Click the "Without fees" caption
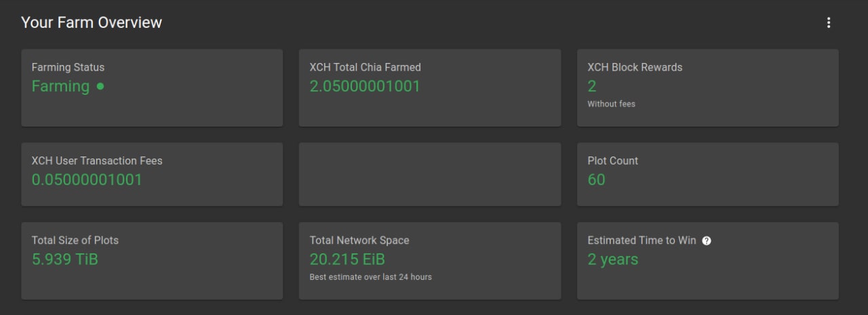 pos(611,104)
